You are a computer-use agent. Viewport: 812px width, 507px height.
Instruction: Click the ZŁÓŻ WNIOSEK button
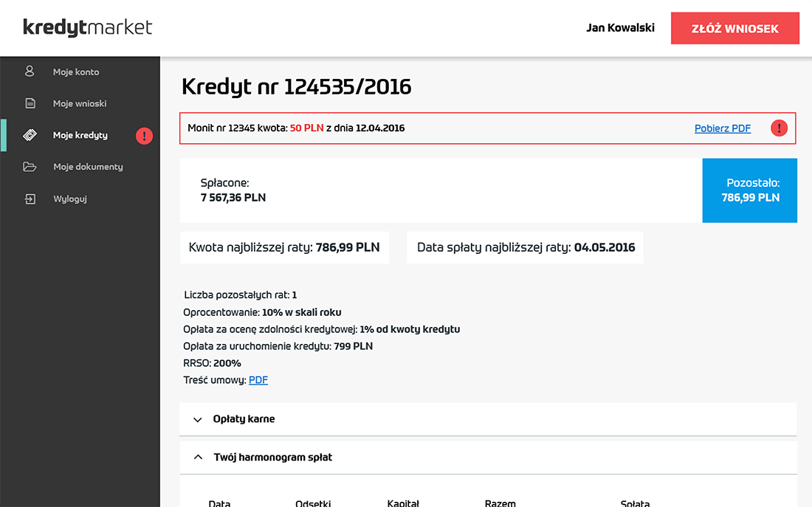tap(734, 28)
